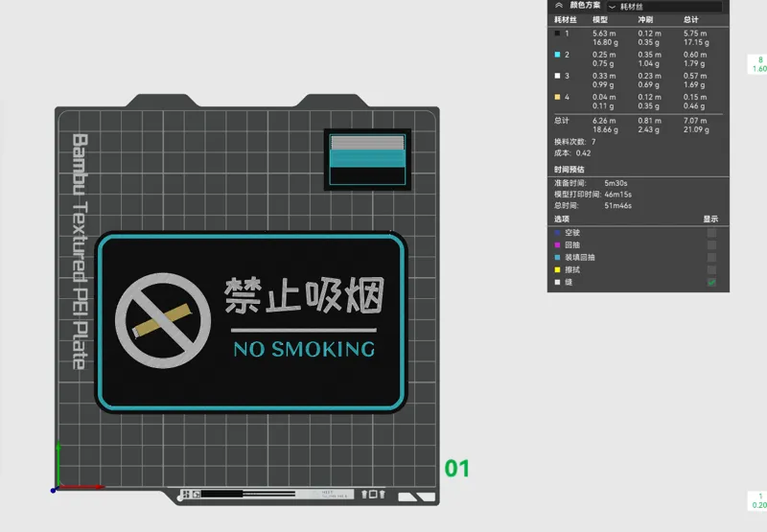The height and width of the screenshot is (532, 767).
Task: Click the 模型打印时间 value 46m15s
Action: tap(617, 195)
